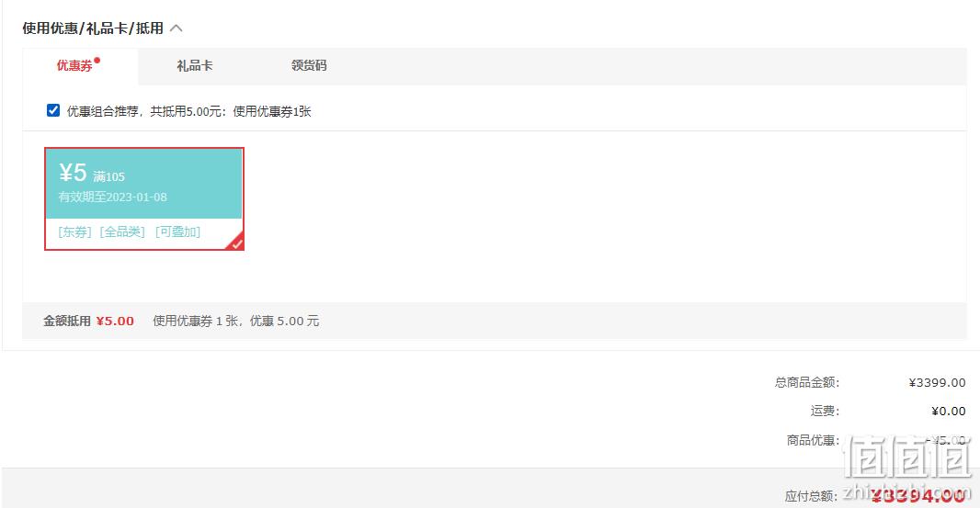Click the [全品类] coupon tag
Image resolution: width=980 pixels, height=508 pixels.
(122, 231)
